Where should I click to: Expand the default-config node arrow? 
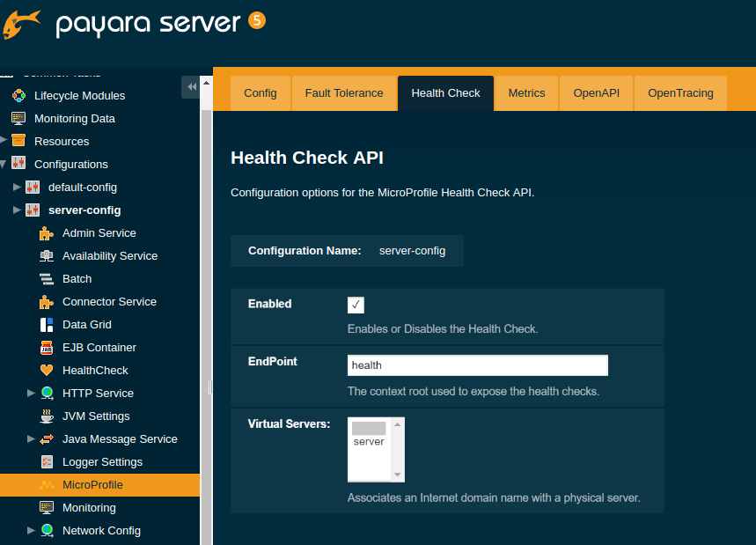(17, 187)
